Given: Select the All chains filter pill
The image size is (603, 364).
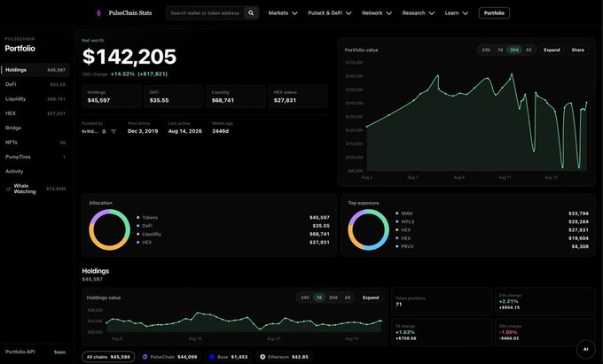Looking at the screenshot, I should click(x=108, y=357).
